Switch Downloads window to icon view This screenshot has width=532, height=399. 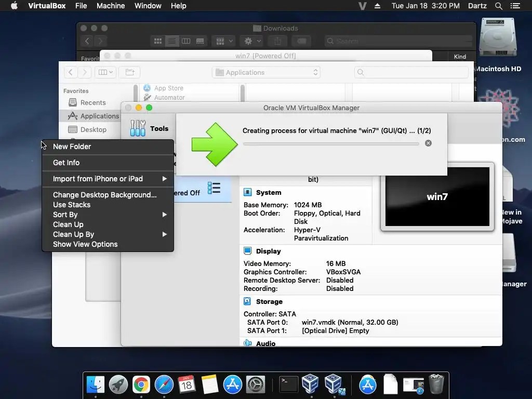[158, 41]
